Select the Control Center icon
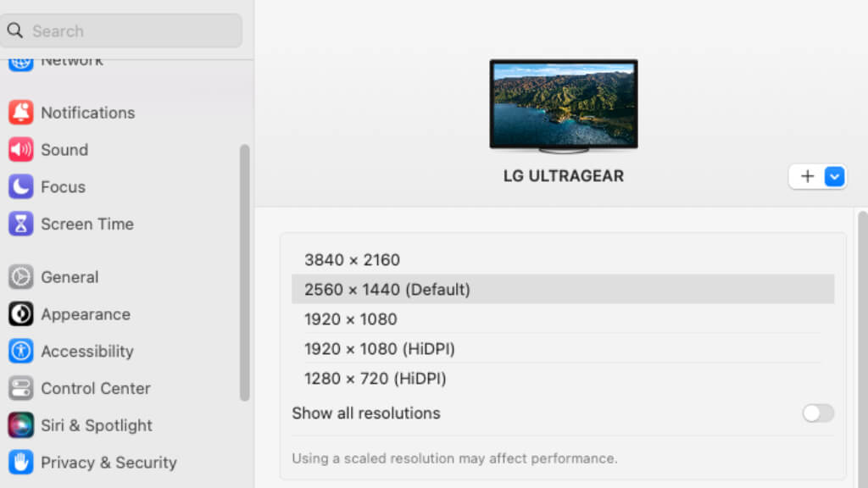868x488 pixels. pos(20,388)
